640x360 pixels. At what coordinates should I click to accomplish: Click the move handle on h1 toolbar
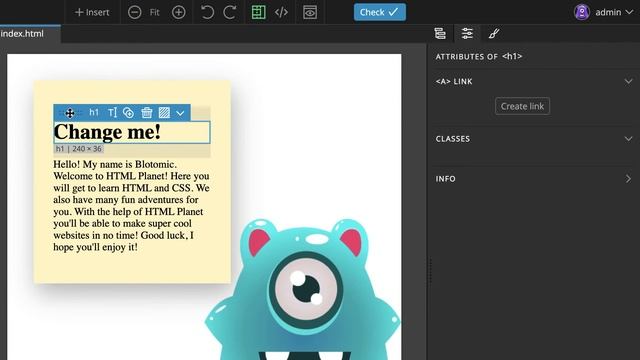[70, 113]
